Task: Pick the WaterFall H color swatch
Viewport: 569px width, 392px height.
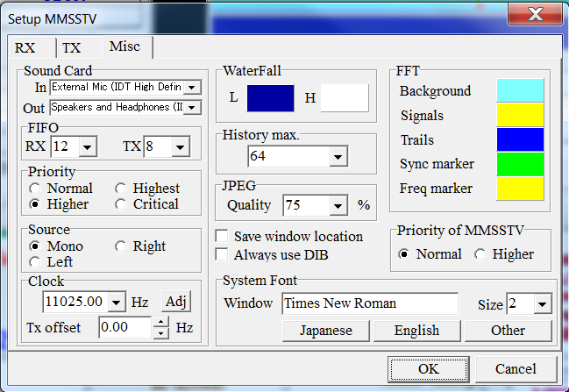Action: tap(345, 98)
